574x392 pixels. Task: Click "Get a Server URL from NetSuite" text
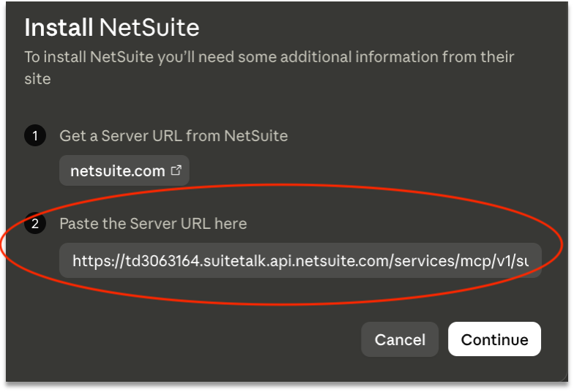pos(174,136)
